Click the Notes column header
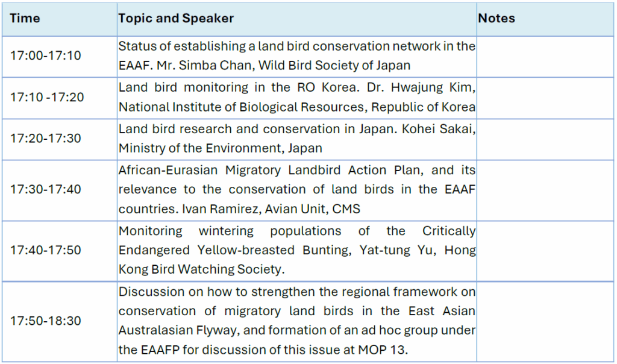The width and height of the screenshot is (617, 364). click(x=496, y=18)
